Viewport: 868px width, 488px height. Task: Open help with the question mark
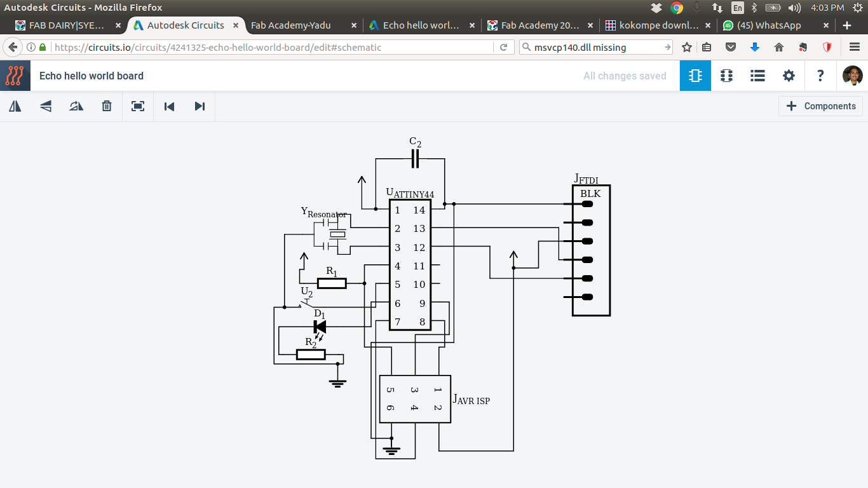coord(820,76)
